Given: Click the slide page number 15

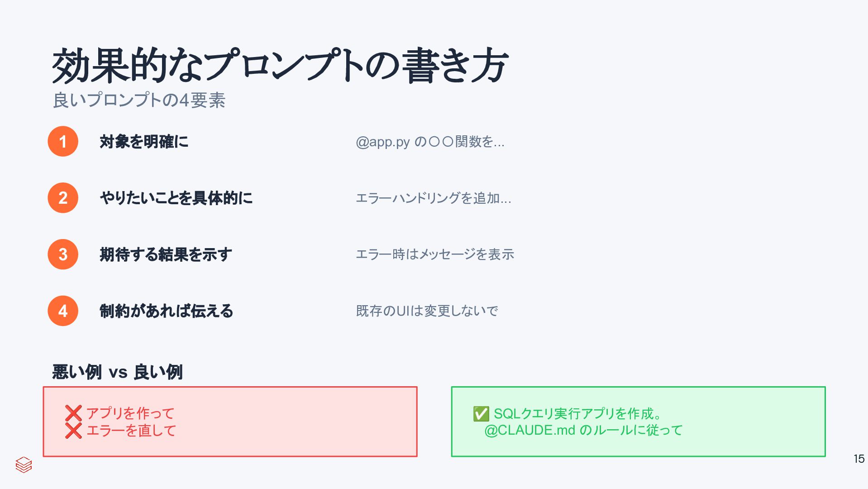Looking at the screenshot, I should (x=858, y=459).
